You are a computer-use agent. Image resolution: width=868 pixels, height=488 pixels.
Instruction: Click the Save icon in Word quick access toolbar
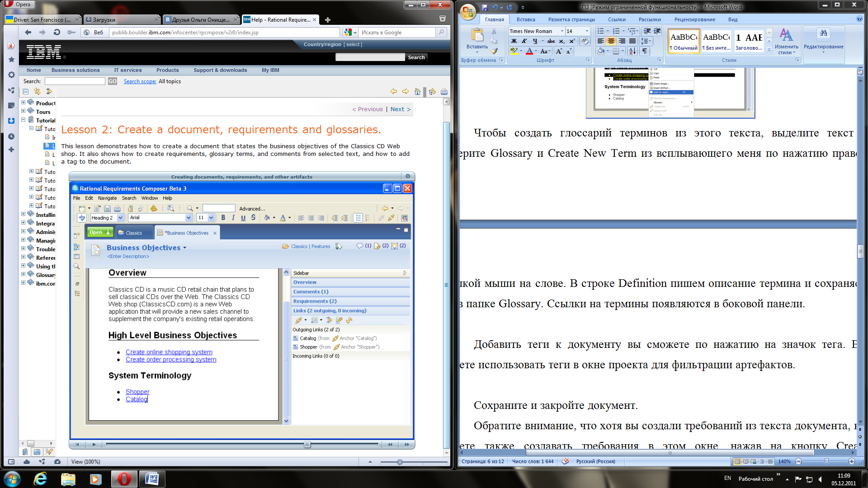pos(485,7)
